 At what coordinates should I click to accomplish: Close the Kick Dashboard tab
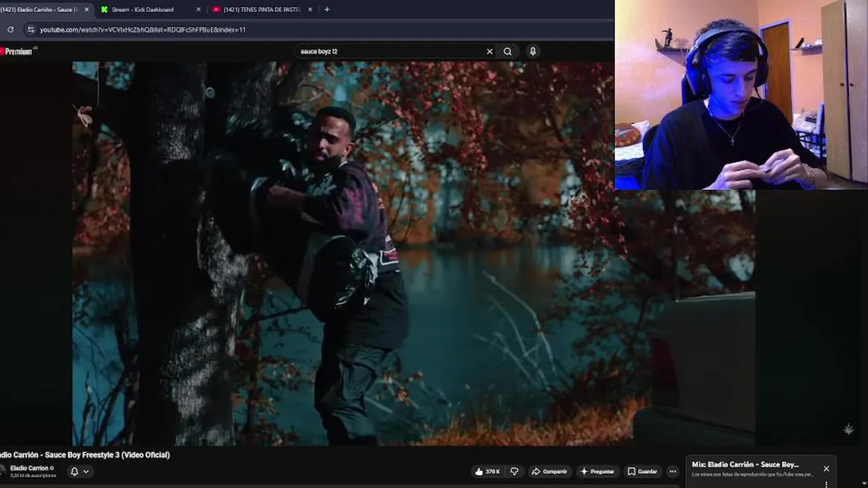point(198,9)
